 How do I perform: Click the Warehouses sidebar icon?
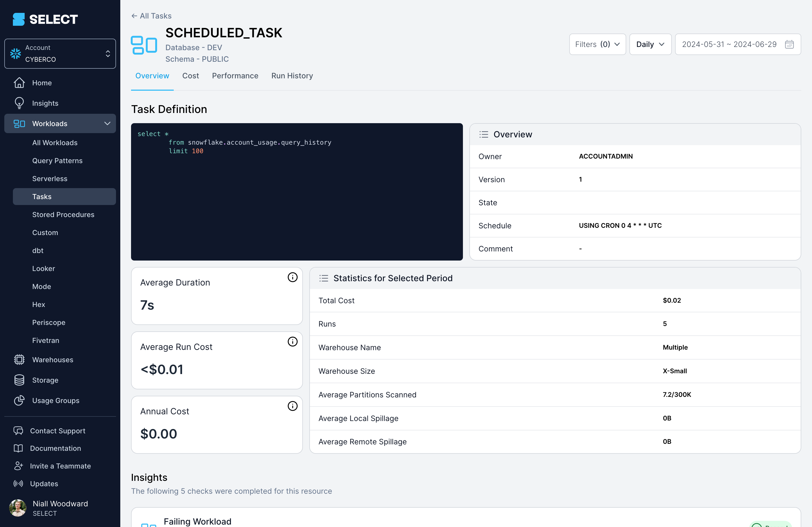[20, 360]
